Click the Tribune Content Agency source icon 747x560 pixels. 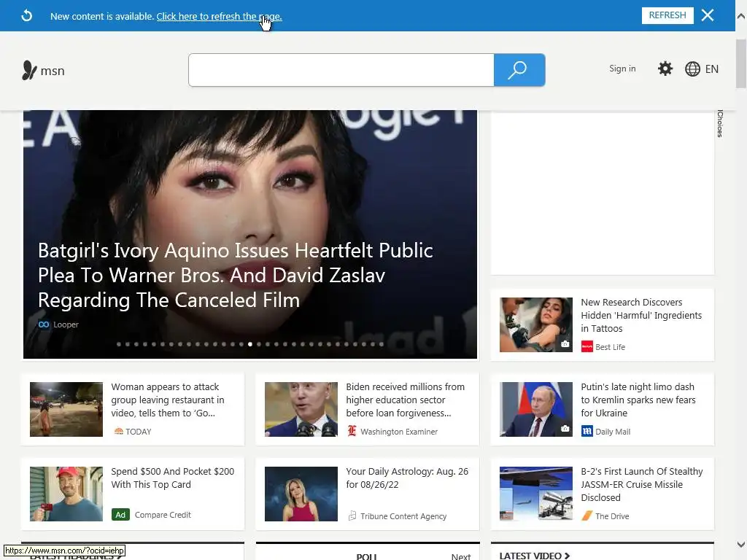(352, 516)
